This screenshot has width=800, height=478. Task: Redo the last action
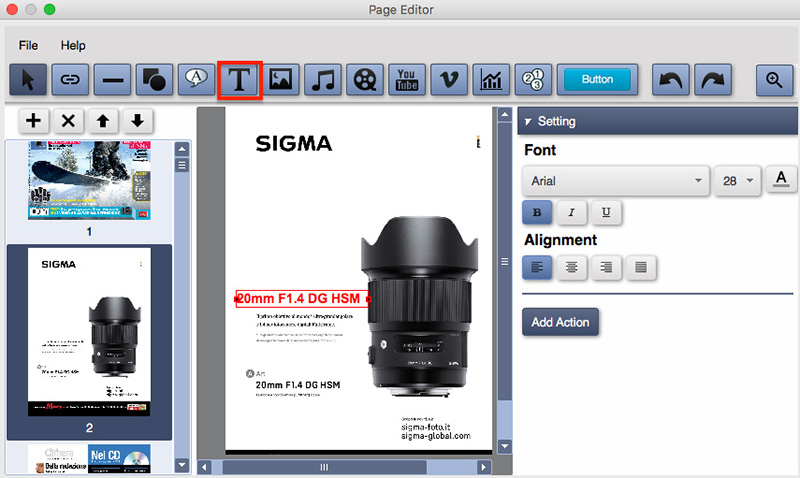713,80
